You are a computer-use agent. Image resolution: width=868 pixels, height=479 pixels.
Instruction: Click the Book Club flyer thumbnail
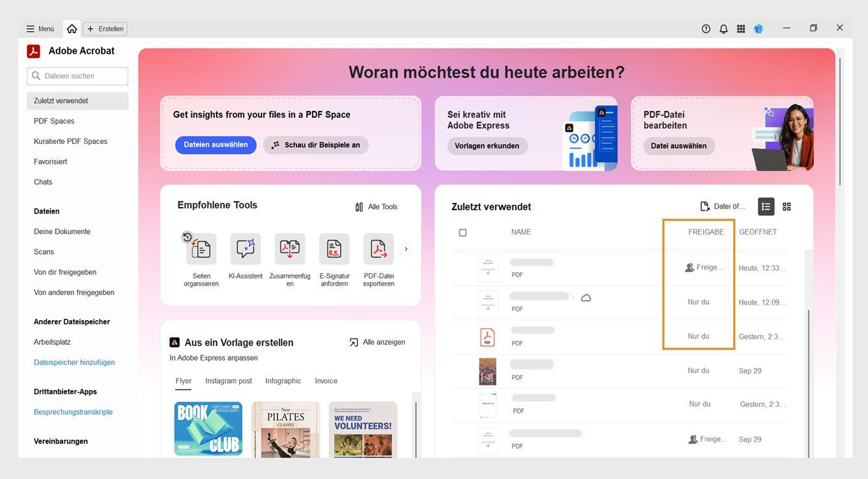[208, 428]
